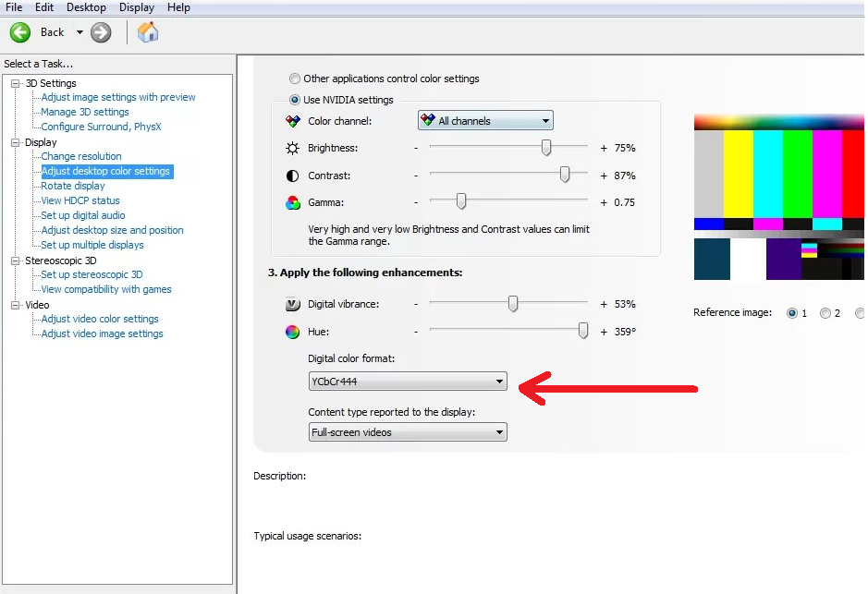This screenshot has width=868, height=594.
Task: Open the Digital color format dropdown
Action: [x=408, y=382]
